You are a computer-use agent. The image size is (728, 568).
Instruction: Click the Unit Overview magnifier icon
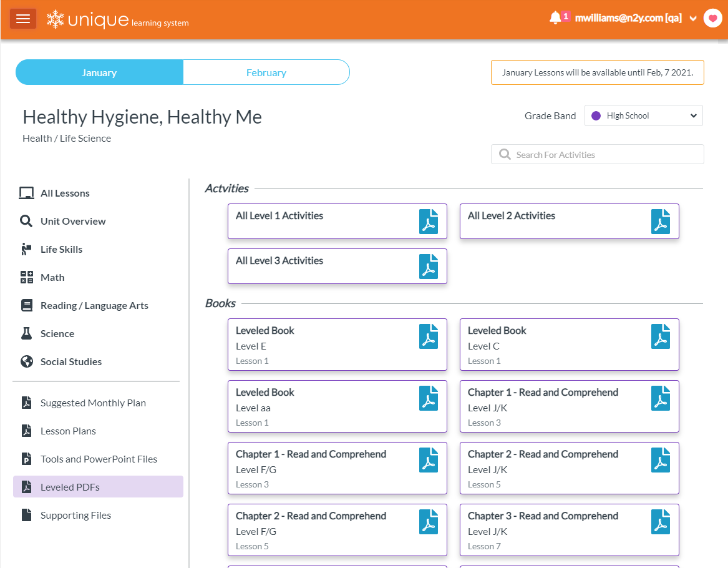coord(26,221)
